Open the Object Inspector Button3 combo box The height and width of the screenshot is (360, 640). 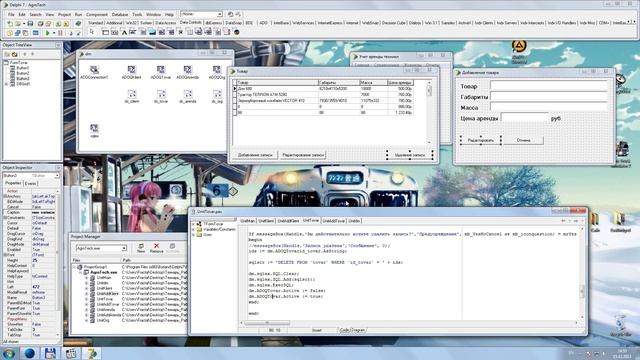pyautogui.click(x=57, y=176)
